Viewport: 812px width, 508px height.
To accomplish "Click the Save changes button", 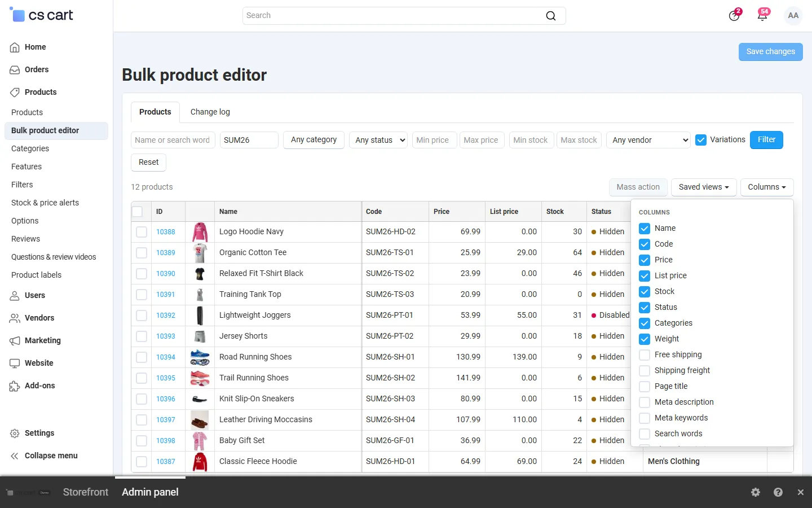I will [x=771, y=52].
